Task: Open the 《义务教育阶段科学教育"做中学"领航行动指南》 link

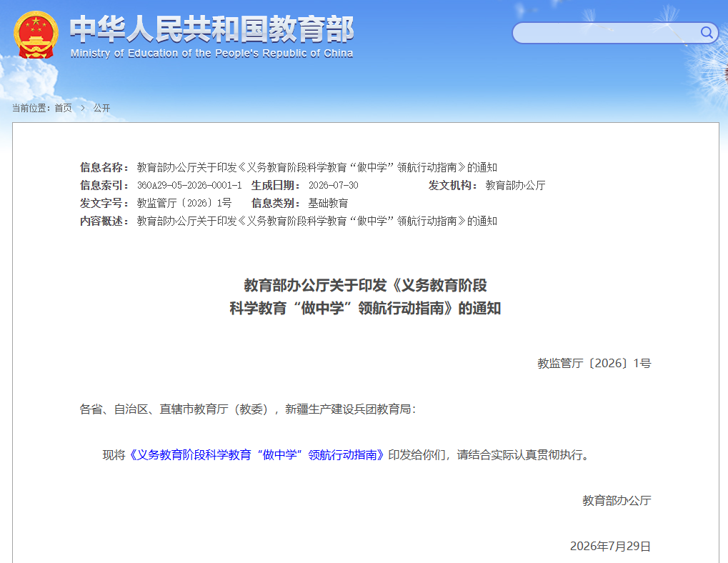Action: tap(256, 455)
